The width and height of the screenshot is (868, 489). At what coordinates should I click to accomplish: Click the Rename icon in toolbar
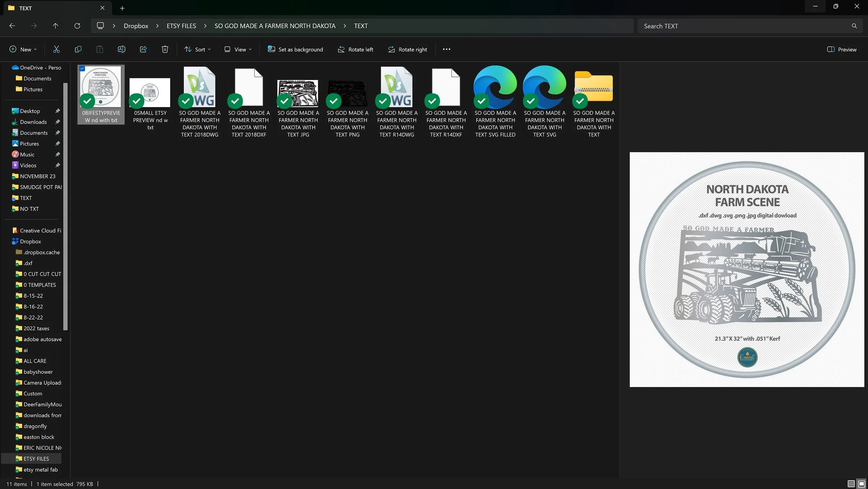[x=122, y=49]
